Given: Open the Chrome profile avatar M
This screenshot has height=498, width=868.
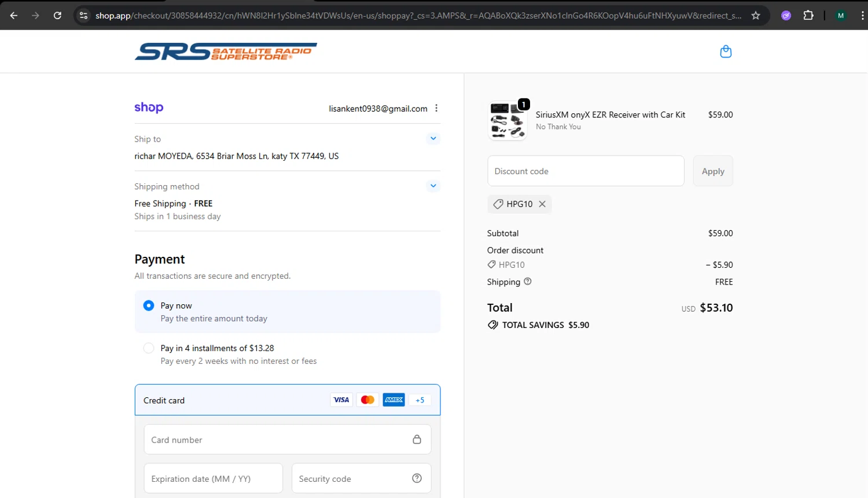Looking at the screenshot, I should tap(841, 16).
